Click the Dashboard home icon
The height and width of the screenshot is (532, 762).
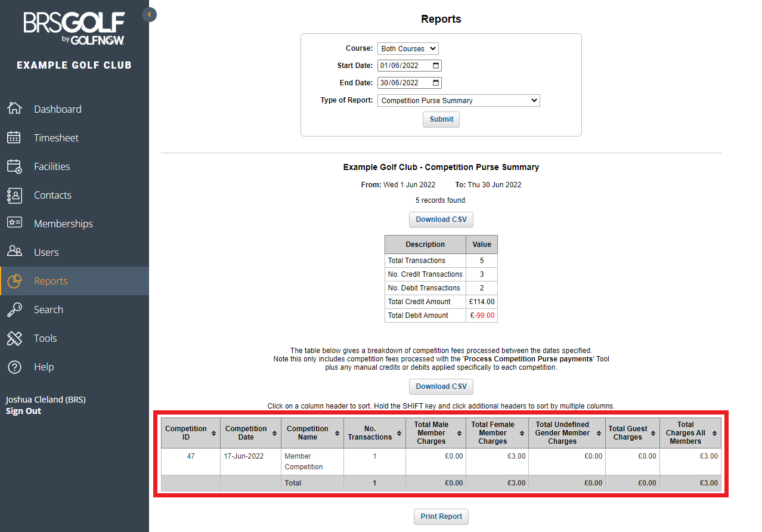coord(14,109)
